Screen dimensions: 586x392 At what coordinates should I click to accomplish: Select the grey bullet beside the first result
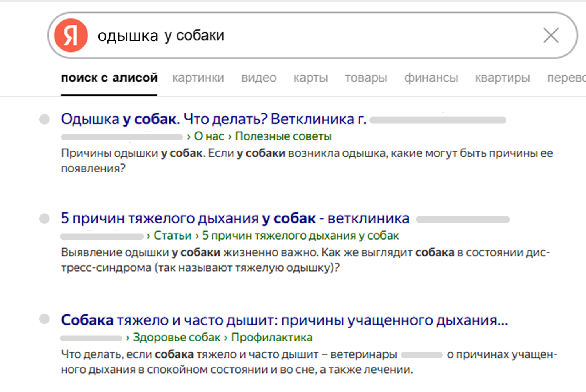[x=44, y=120]
